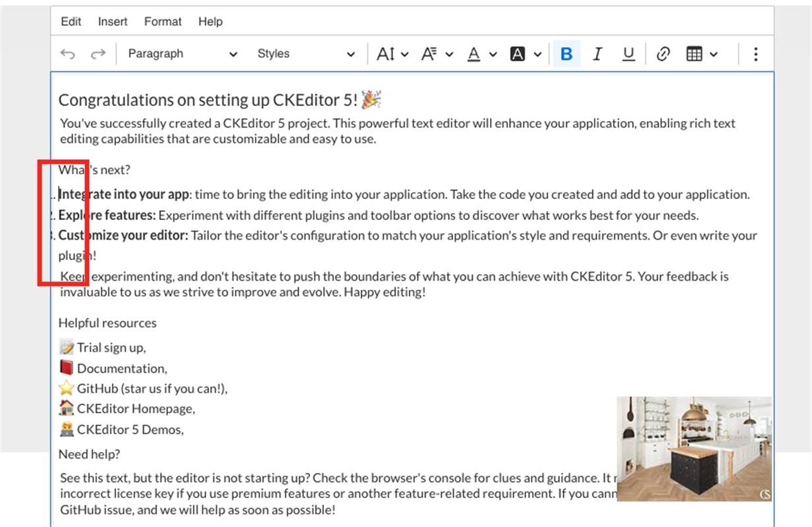Open the Format menu
The image size is (812, 527).
[163, 22]
